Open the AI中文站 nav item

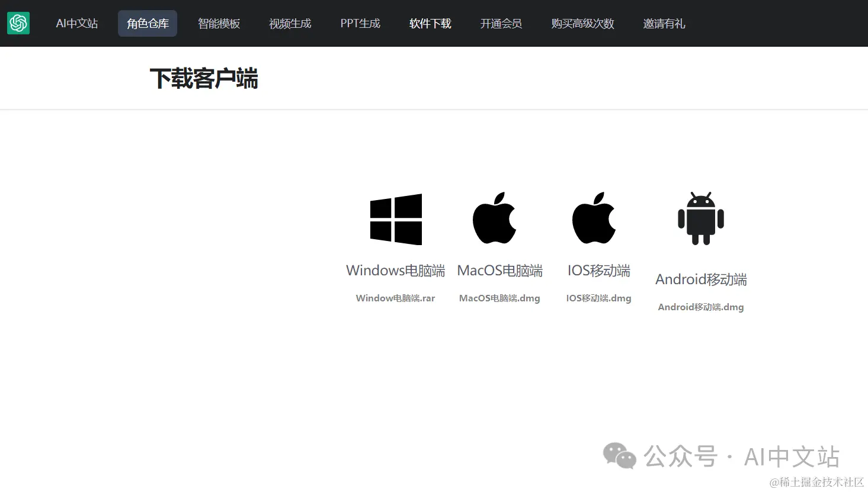coord(77,24)
